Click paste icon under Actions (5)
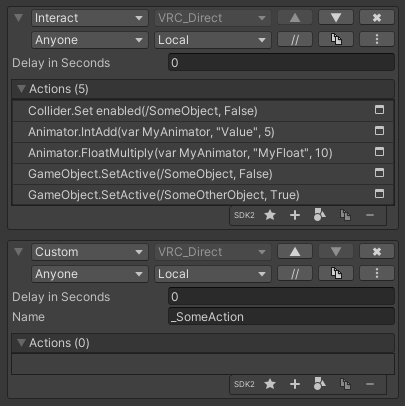 (345, 215)
